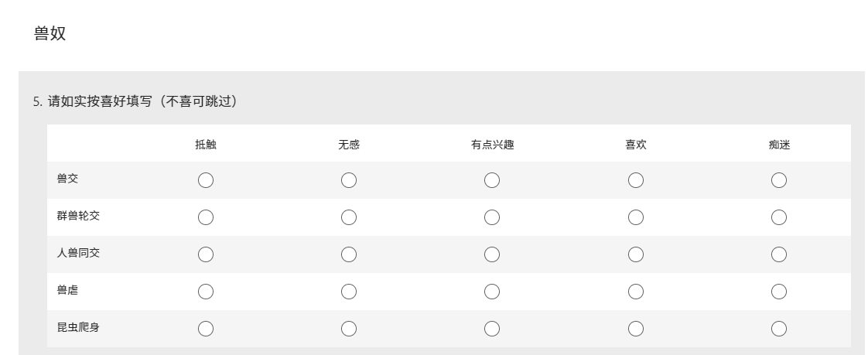Pick 痴迷 in the 兽虐 row

[x=779, y=292]
